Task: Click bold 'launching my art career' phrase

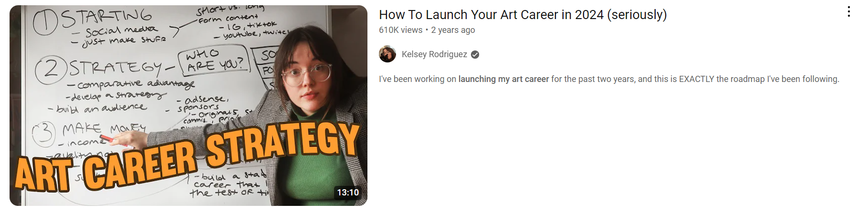Action: pyautogui.click(x=503, y=79)
